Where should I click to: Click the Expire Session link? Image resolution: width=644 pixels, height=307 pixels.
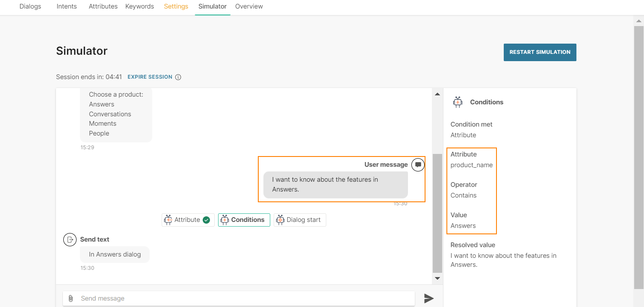pyautogui.click(x=150, y=77)
